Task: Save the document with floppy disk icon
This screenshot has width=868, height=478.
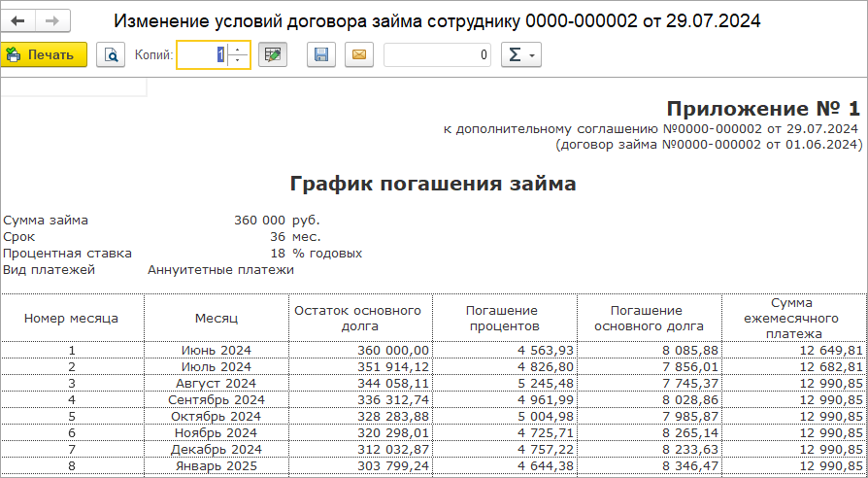Action: (321, 54)
